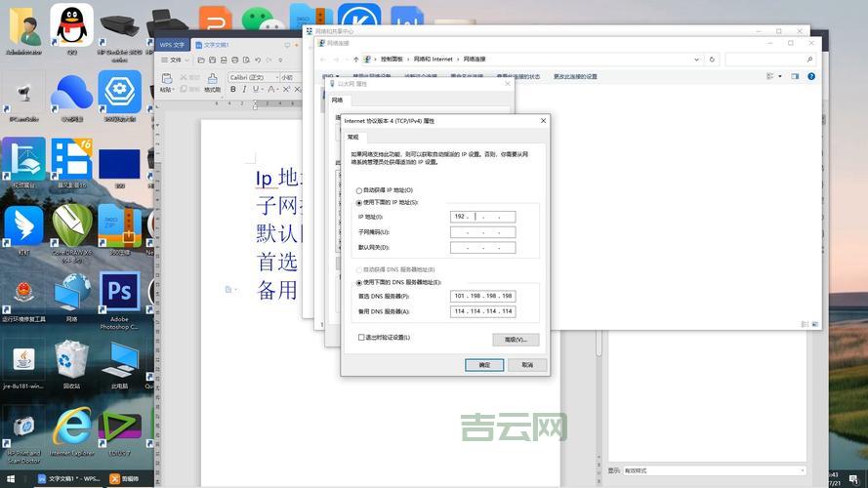Image resolution: width=868 pixels, height=488 pixels.
Task: Open the plain dark blue desktop icon
Action: (119, 166)
